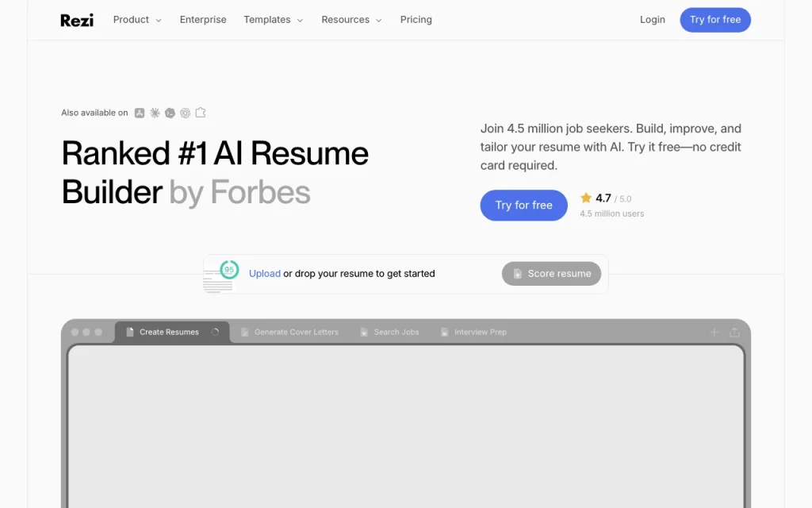Screen dimensions: 812x508
Task: Click 'or drop your resume to get started'
Action: [359, 274]
